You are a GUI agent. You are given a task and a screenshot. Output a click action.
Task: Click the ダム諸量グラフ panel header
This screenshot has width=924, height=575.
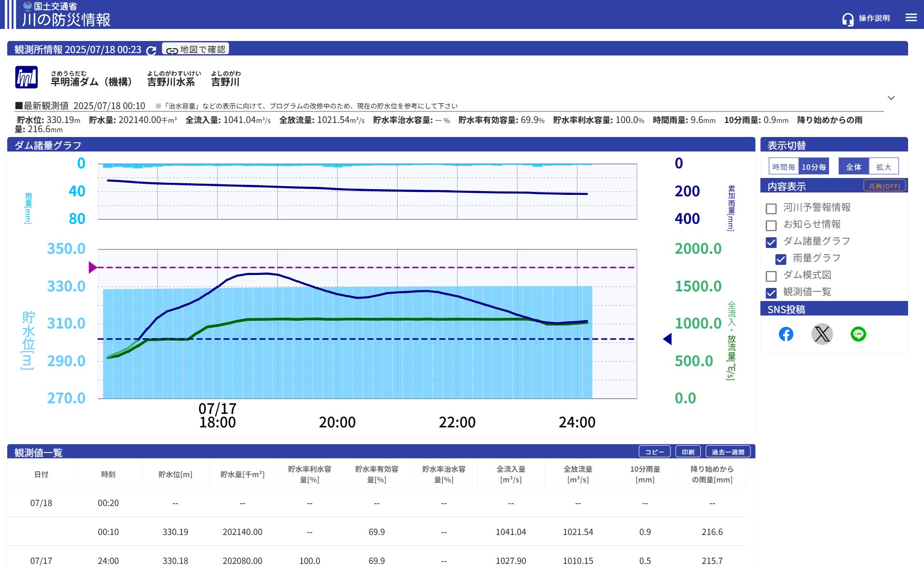click(x=381, y=145)
